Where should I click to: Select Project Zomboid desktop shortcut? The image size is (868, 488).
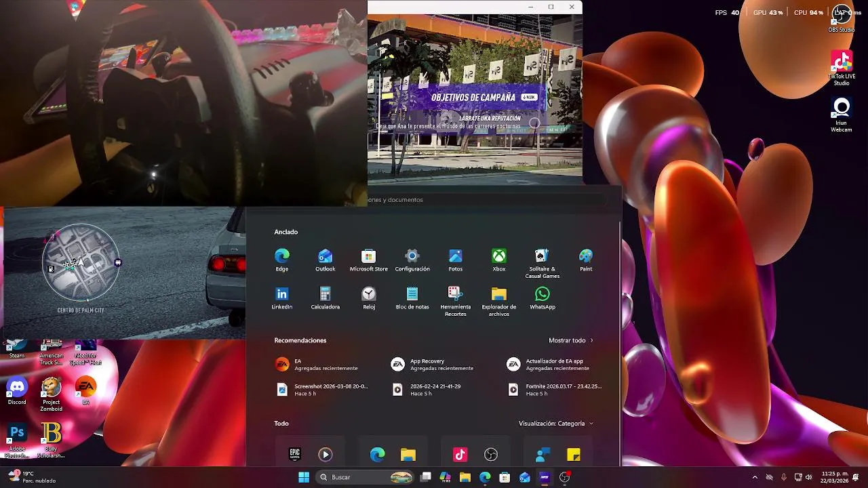pyautogui.click(x=51, y=394)
